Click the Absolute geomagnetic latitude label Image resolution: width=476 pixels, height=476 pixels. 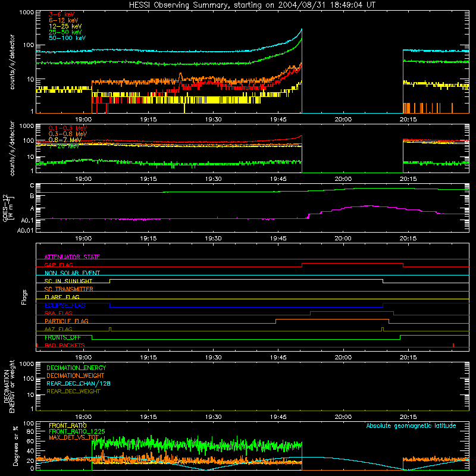pos(411,425)
